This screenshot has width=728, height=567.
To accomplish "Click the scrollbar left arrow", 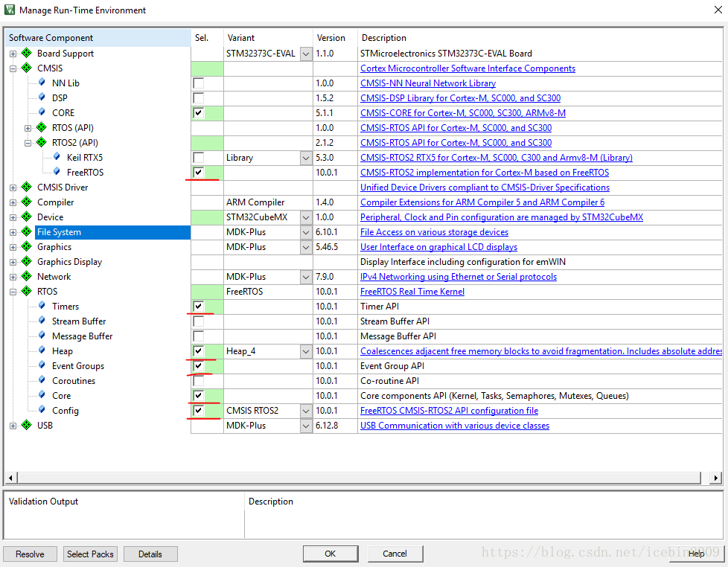I will pos(10,478).
